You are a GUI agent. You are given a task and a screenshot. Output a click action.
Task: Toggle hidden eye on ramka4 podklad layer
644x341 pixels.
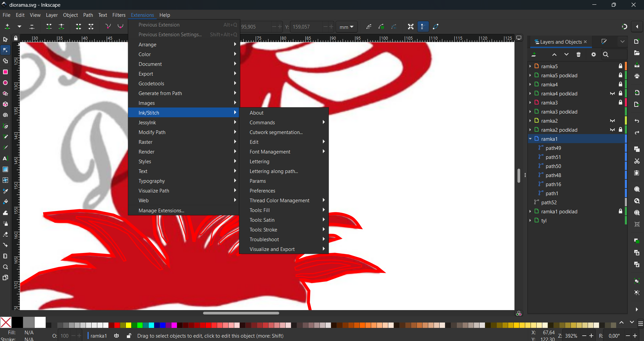pyautogui.click(x=612, y=93)
